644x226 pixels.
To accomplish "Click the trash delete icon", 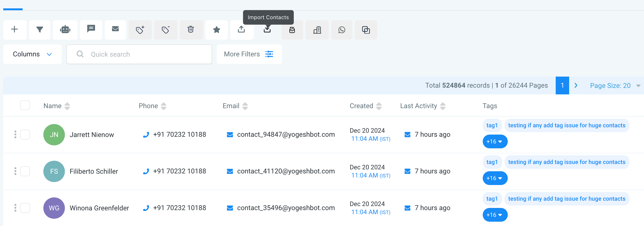I will pyautogui.click(x=191, y=30).
